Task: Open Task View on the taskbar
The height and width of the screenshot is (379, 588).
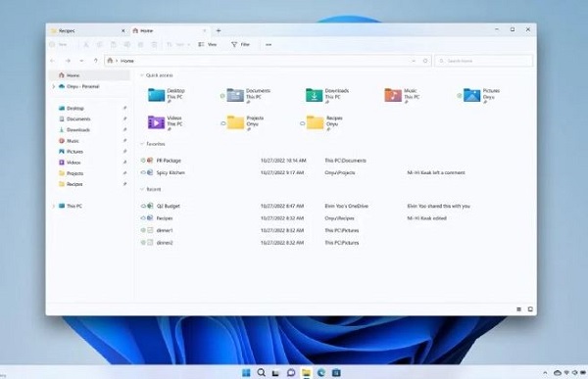Action: tap(275, 372)
